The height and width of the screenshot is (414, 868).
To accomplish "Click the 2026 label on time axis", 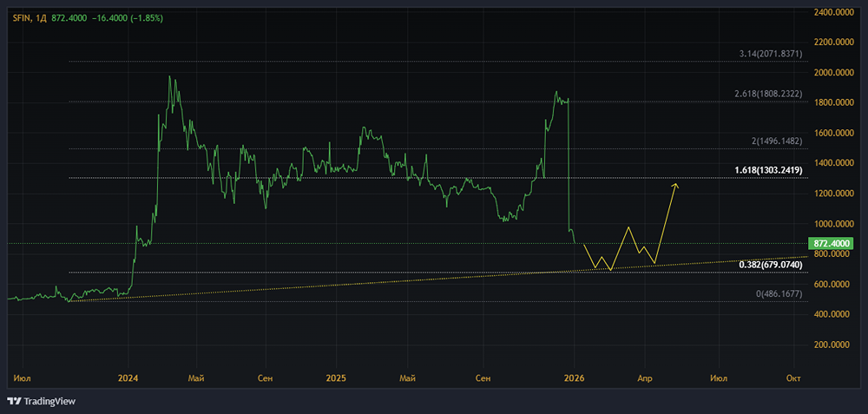I will [573, 378].
